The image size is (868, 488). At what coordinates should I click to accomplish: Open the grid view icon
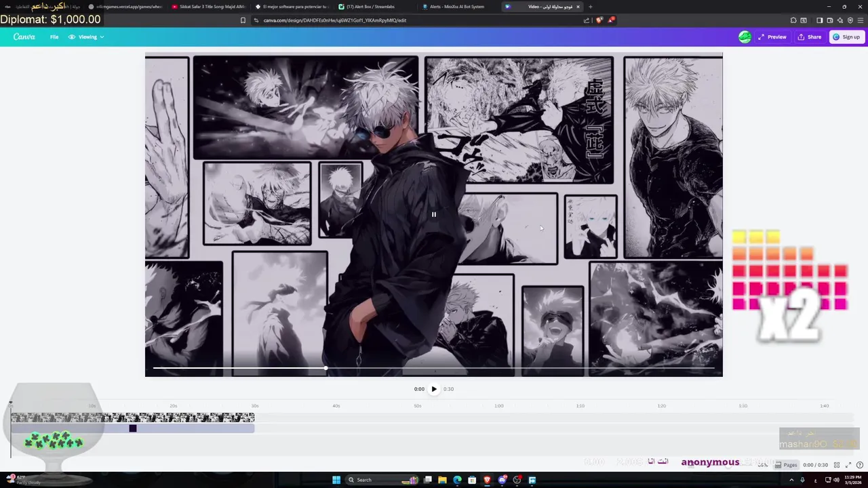[837, 465]
